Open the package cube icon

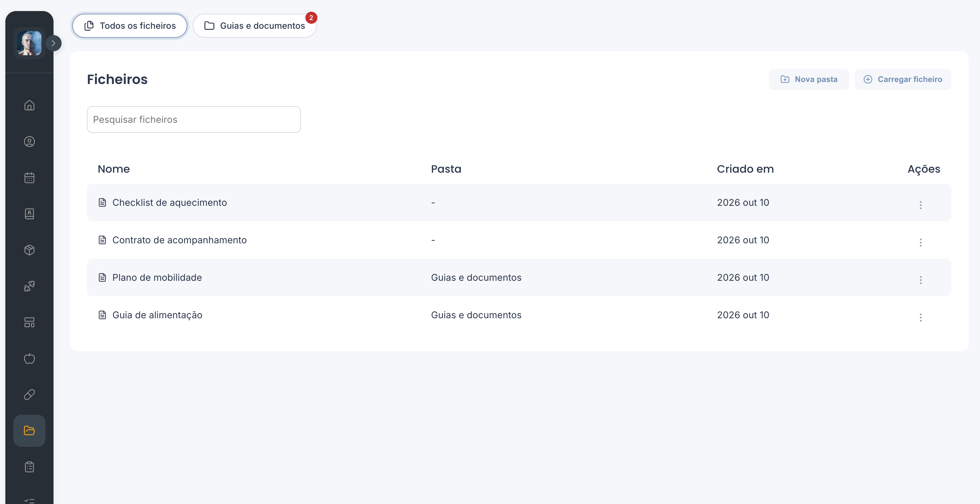click(29, 250)
